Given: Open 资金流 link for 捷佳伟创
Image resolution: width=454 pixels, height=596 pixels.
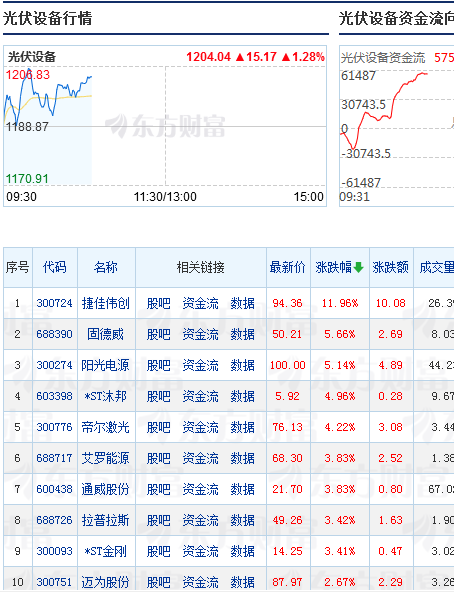Looking at the screenshot, I should [200, 303].
